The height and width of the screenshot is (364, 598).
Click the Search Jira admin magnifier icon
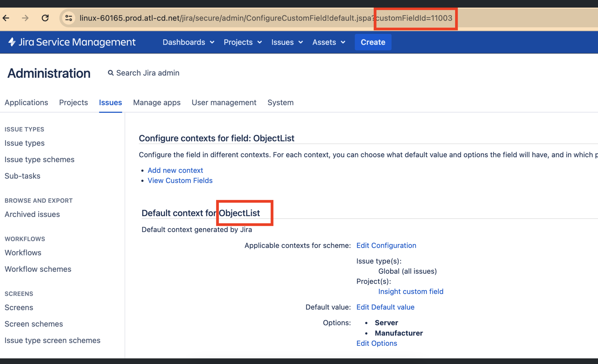(111, 73)
